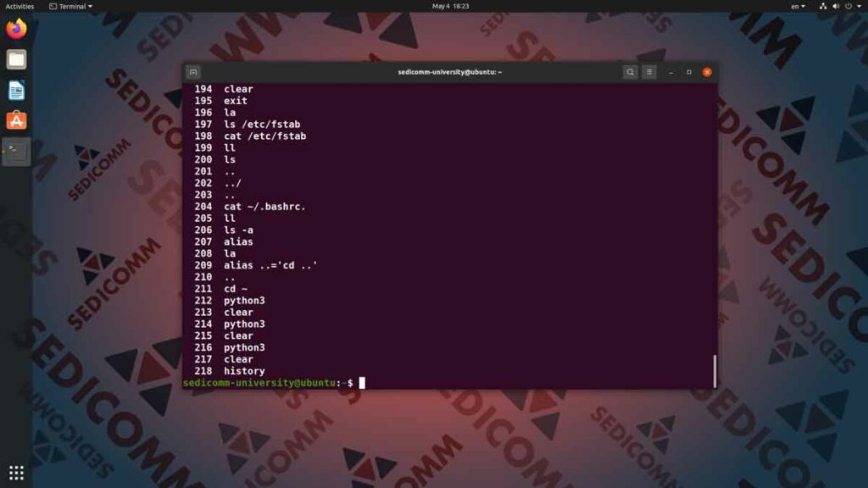Click history line 213 'clear'
The width and height of the screenshot is (868, 488).
(x=224, y=312)
